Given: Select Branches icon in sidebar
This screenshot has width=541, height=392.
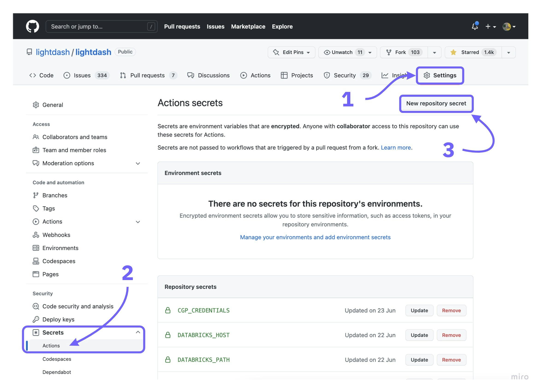Looking at the screenshot, I should point(36,195).
